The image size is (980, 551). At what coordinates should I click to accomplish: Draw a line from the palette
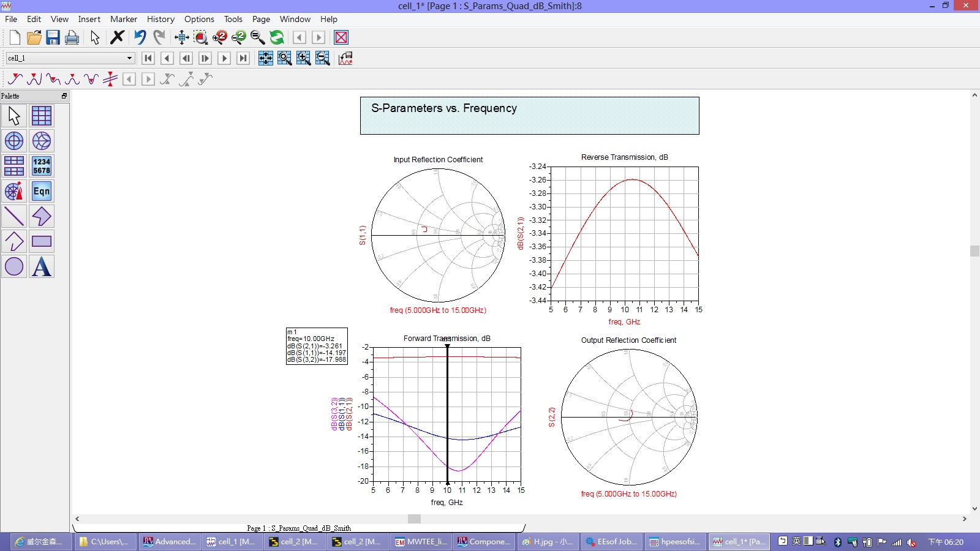pyautogui.click(x=14, y=216)
